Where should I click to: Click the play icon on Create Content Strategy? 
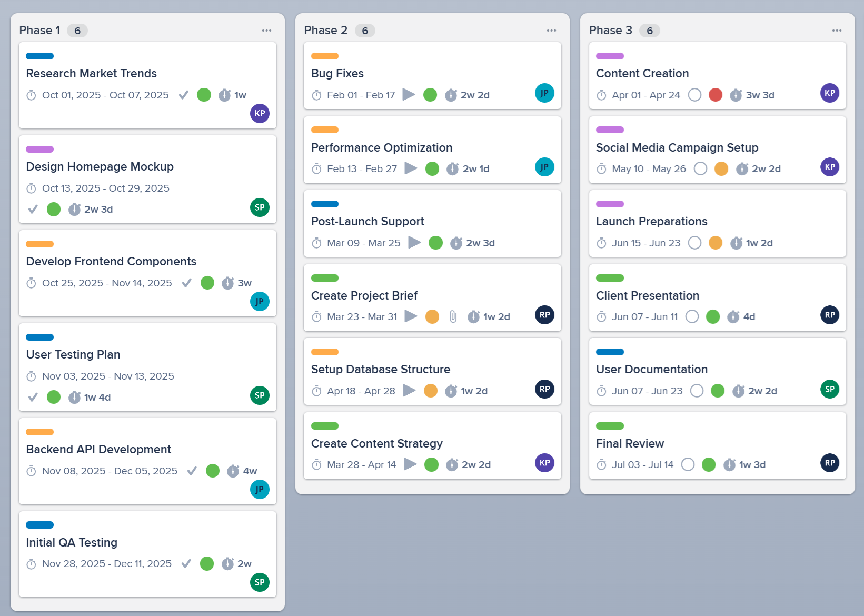(411, 464)
